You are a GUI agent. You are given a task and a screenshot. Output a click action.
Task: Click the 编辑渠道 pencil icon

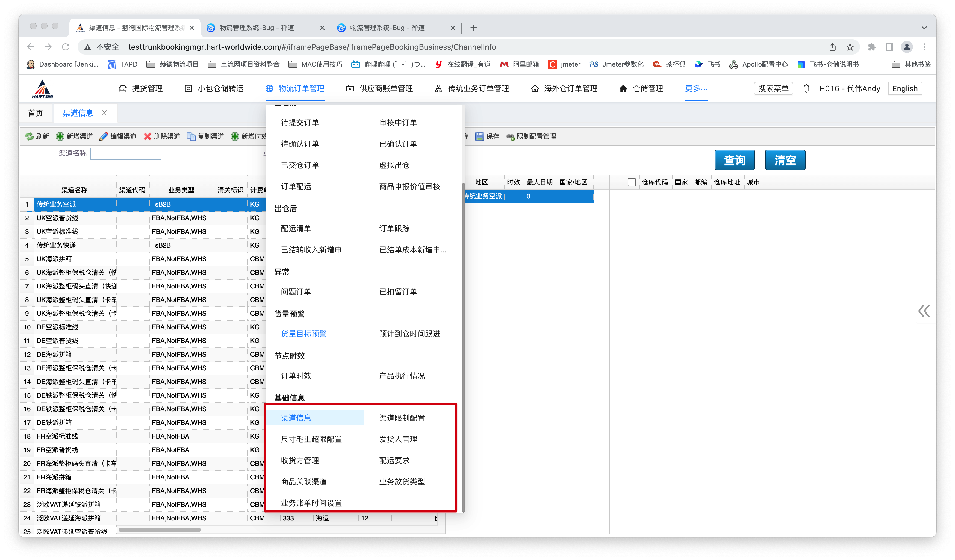point(104,136)
